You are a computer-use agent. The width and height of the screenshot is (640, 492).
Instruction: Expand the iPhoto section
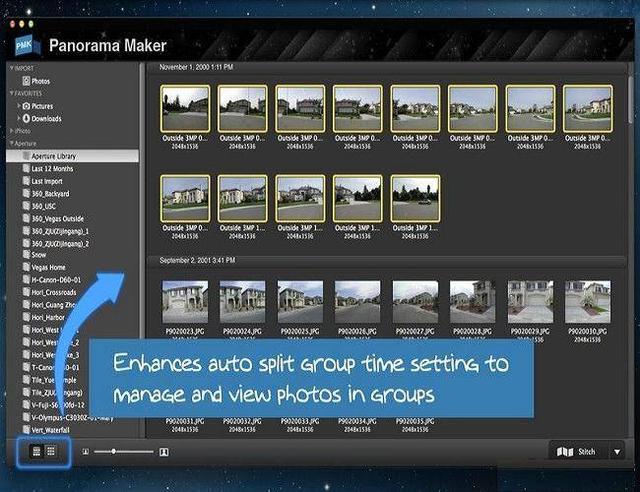(12, 131)
